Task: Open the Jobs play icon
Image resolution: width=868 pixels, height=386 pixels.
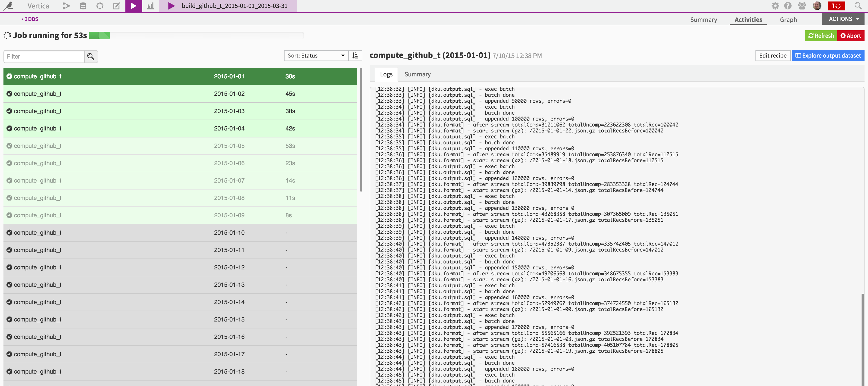Action: pos(133,6)
